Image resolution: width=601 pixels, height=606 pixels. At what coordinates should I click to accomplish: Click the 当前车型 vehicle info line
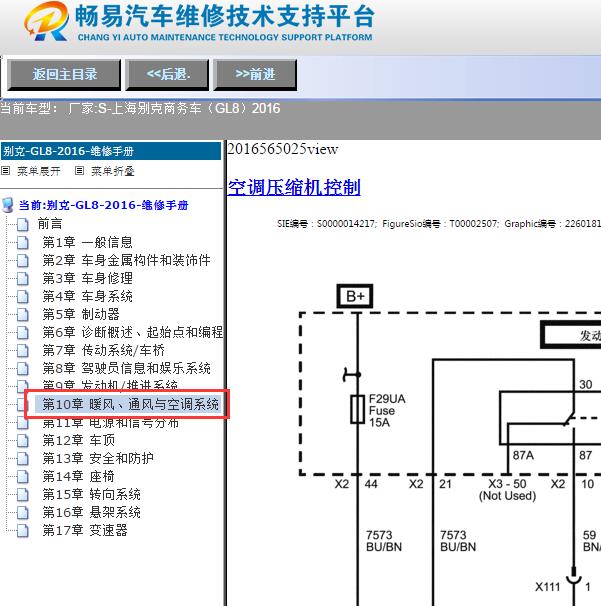coord(140,108)
